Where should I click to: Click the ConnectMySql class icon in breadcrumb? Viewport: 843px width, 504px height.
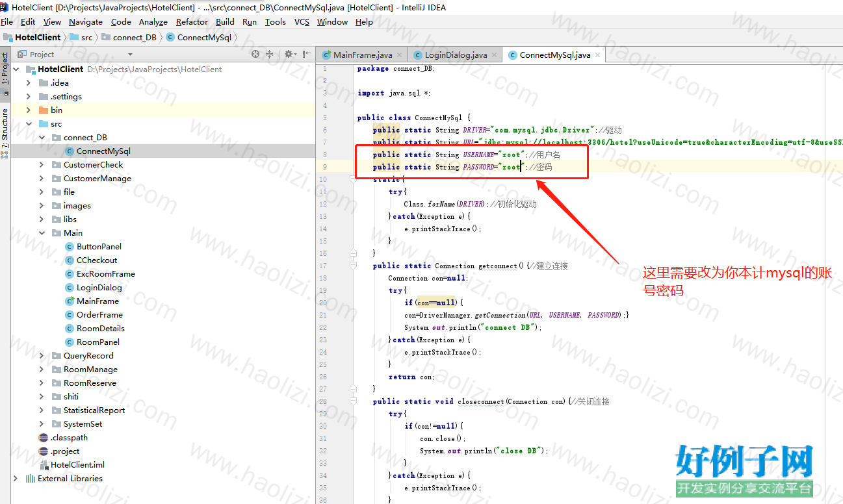(x=170, y=38)
